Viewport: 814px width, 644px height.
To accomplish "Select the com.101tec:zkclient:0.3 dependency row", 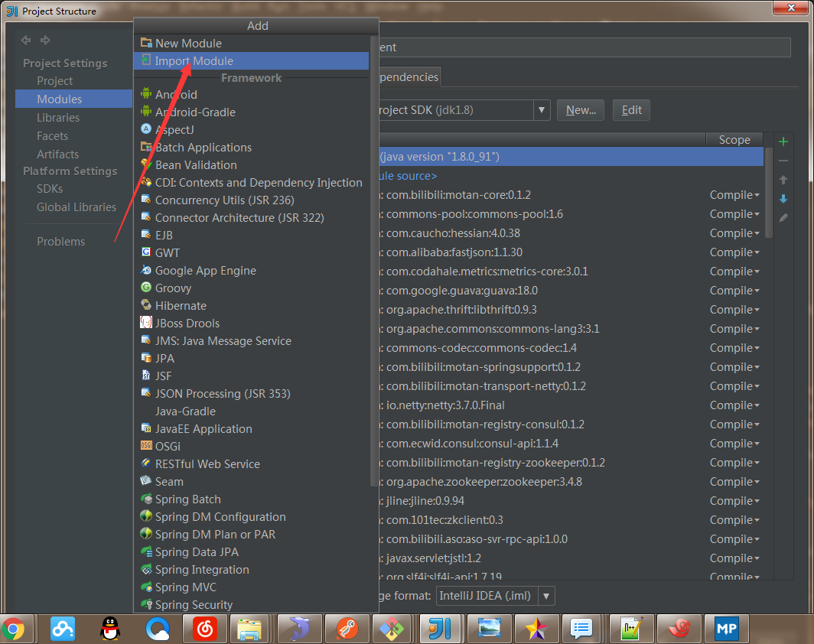I will point(571,520).
